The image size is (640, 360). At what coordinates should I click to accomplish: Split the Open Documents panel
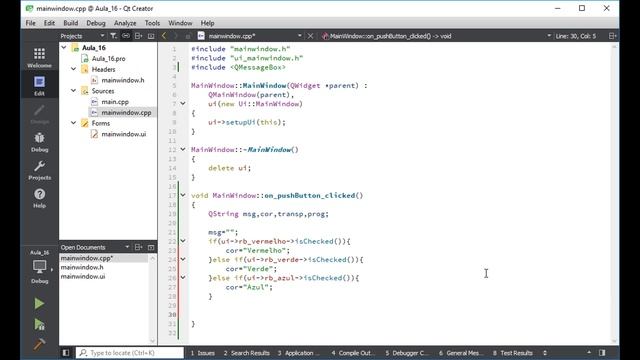tap(139, 247)
